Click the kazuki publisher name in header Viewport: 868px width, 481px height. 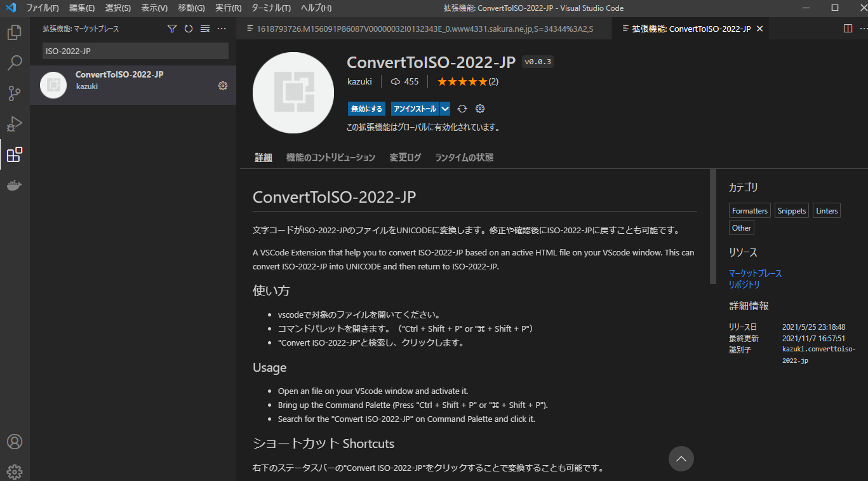(359, 81)
